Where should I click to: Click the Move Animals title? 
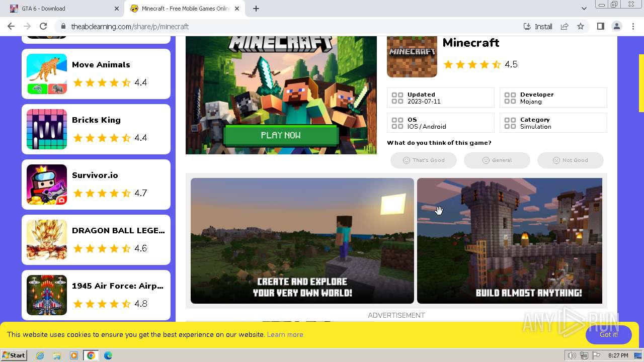tap(101, 64)
